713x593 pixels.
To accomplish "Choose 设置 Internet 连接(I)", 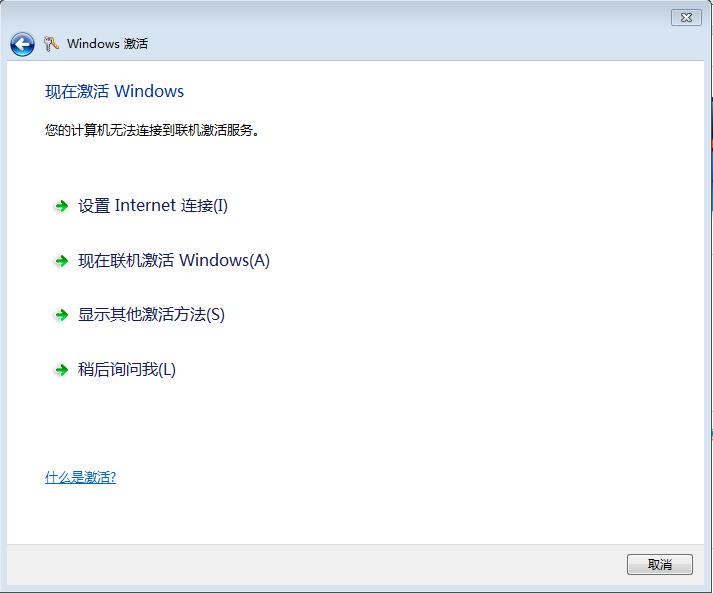I will click(153, 206).
